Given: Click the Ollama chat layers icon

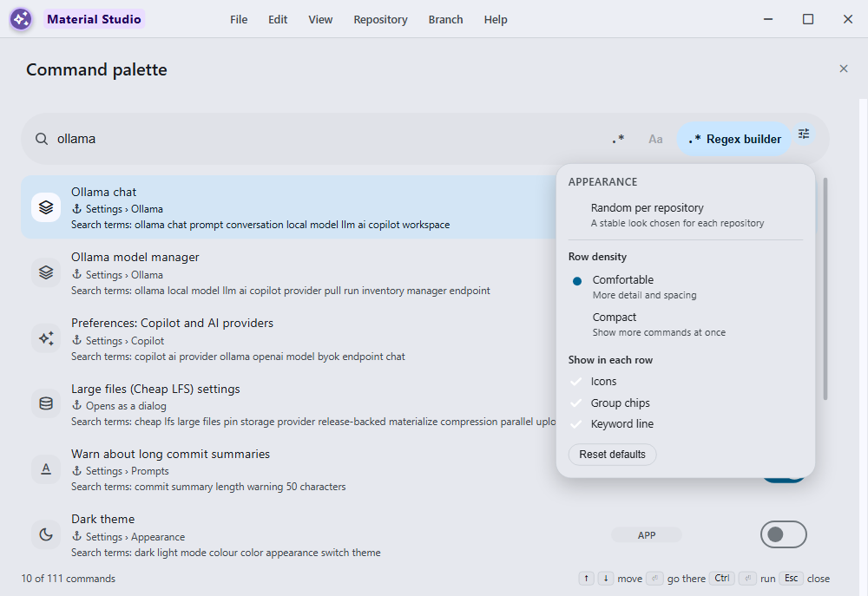Looking at the screenshot, I should tap(46, 207).
